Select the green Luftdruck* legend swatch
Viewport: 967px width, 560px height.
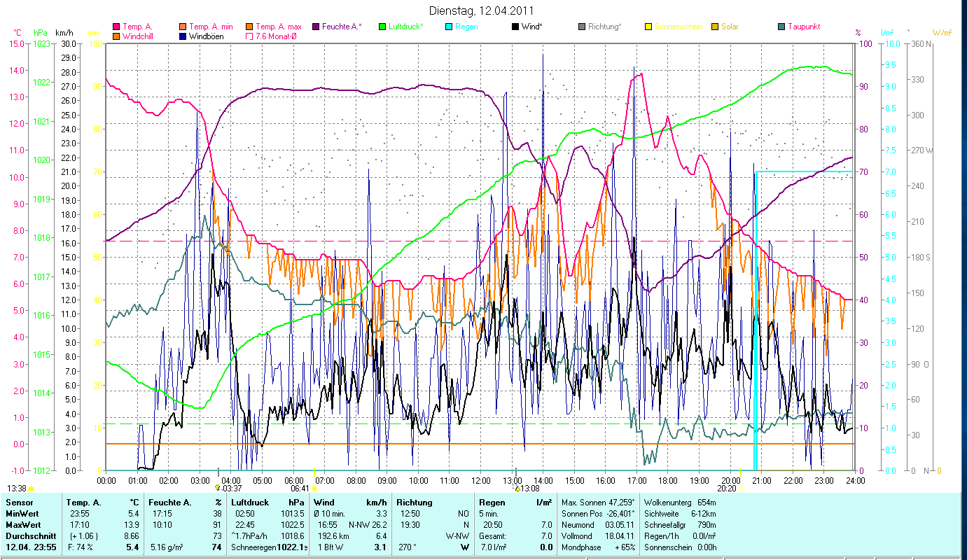pos(382,27)
